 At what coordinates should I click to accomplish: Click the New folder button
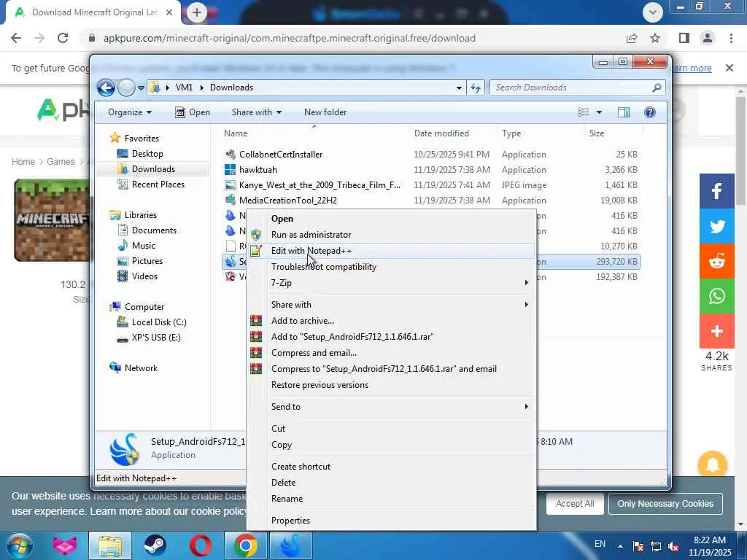[x=325, y=112]
